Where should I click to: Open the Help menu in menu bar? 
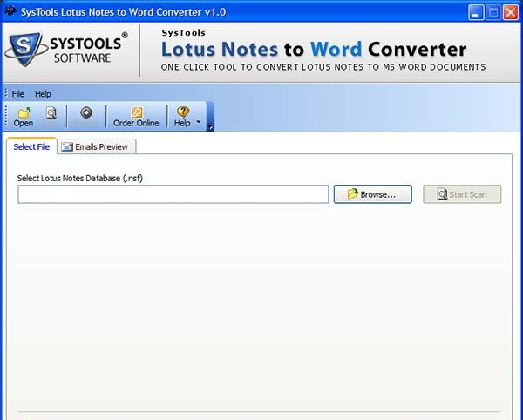[x=43, y=94]
